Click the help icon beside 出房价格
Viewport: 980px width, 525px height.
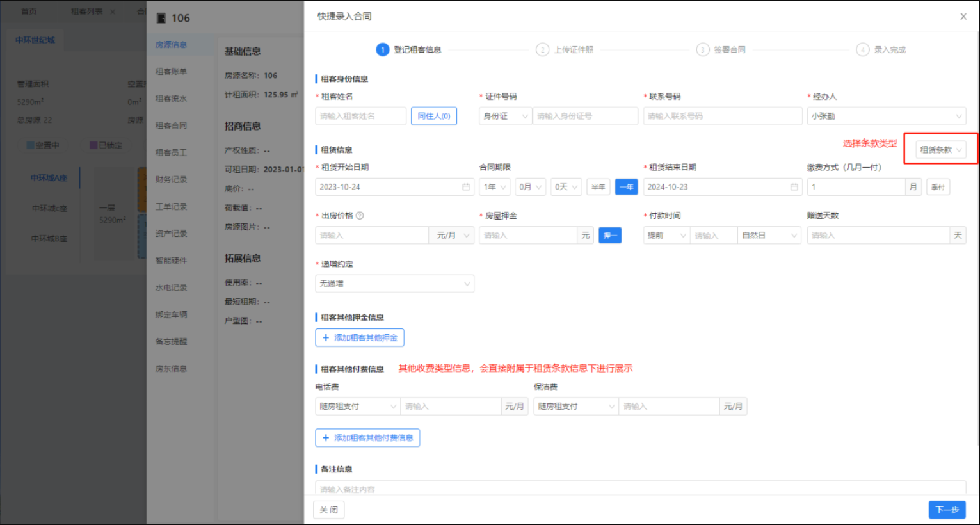(360, 216)
